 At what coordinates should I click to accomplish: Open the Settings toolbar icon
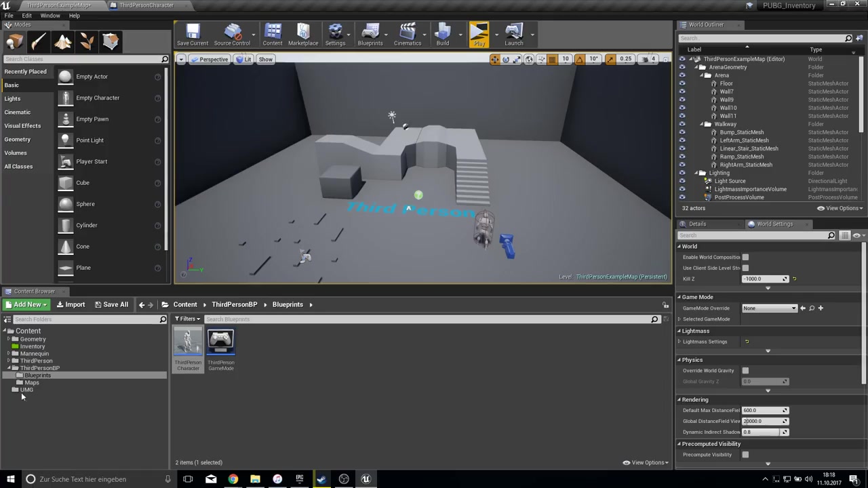(x=335, y=34)
